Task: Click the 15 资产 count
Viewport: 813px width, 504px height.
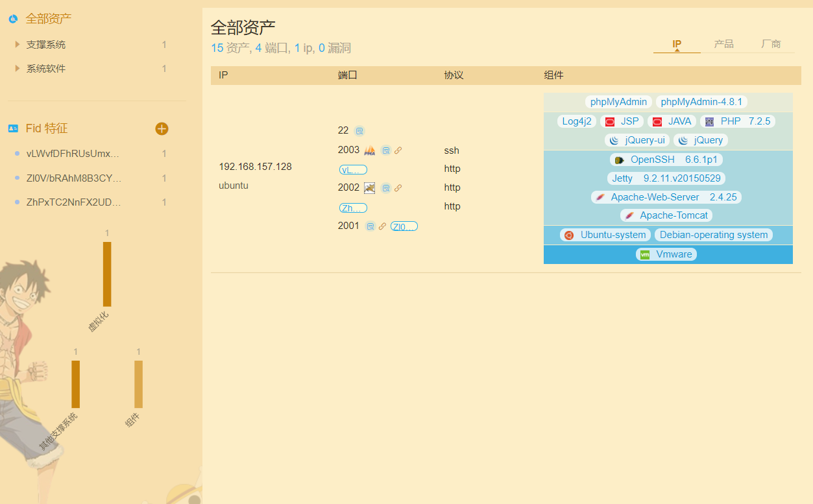Action: 230,48
